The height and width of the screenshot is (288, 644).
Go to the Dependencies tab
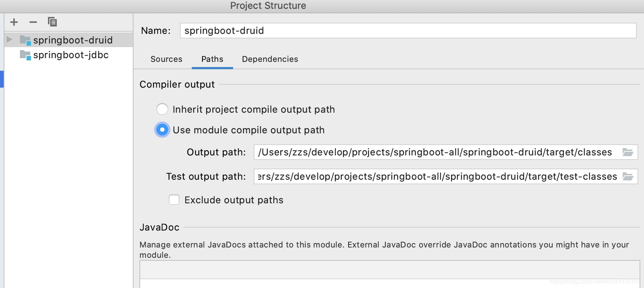tap(270, 59)
